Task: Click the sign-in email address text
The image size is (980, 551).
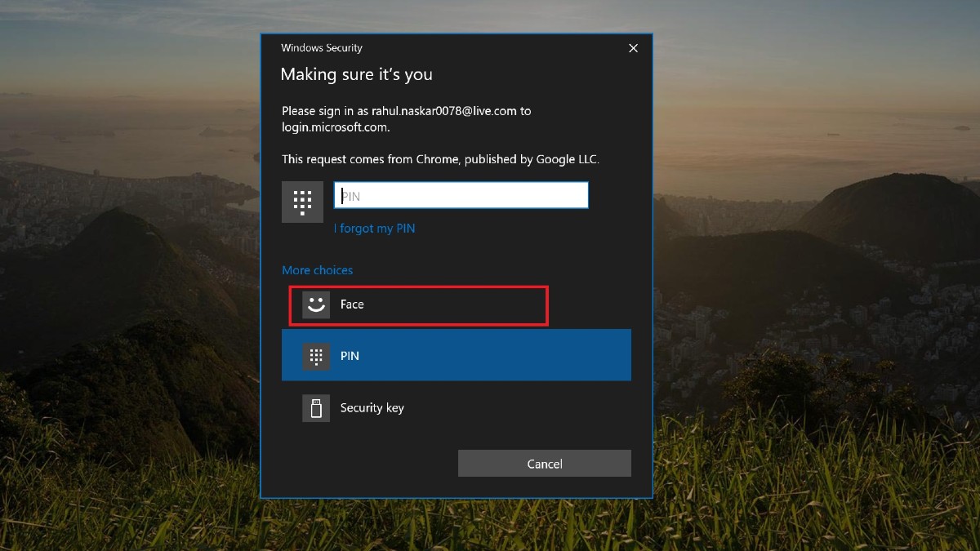Action: (x=444, y=111)
